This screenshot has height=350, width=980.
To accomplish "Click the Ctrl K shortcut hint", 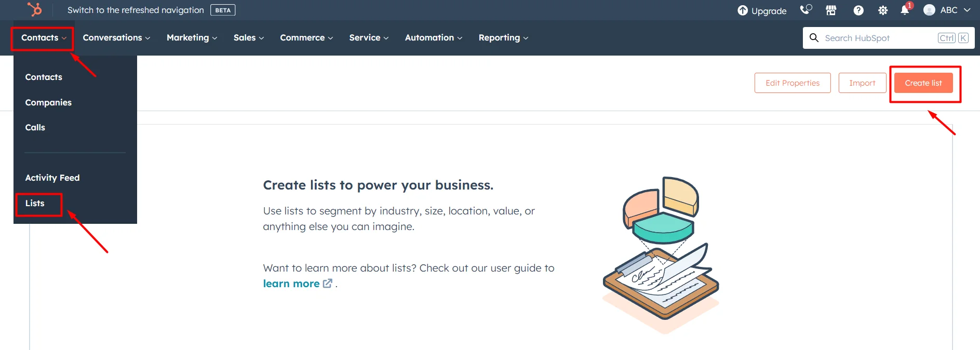I will 953,38.
